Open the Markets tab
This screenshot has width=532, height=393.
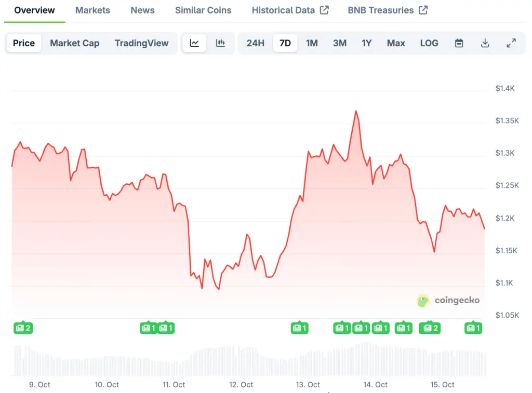coord(92,10)
